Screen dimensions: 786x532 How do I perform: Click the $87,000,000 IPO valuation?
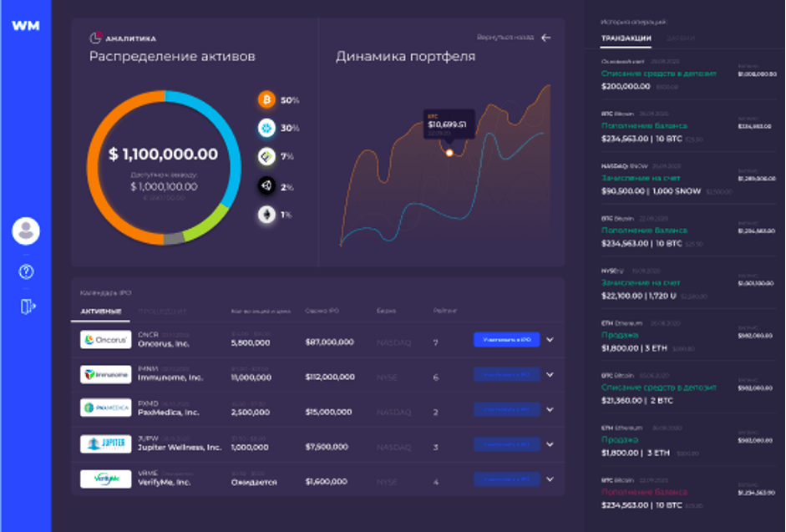(x=329, y=342)
